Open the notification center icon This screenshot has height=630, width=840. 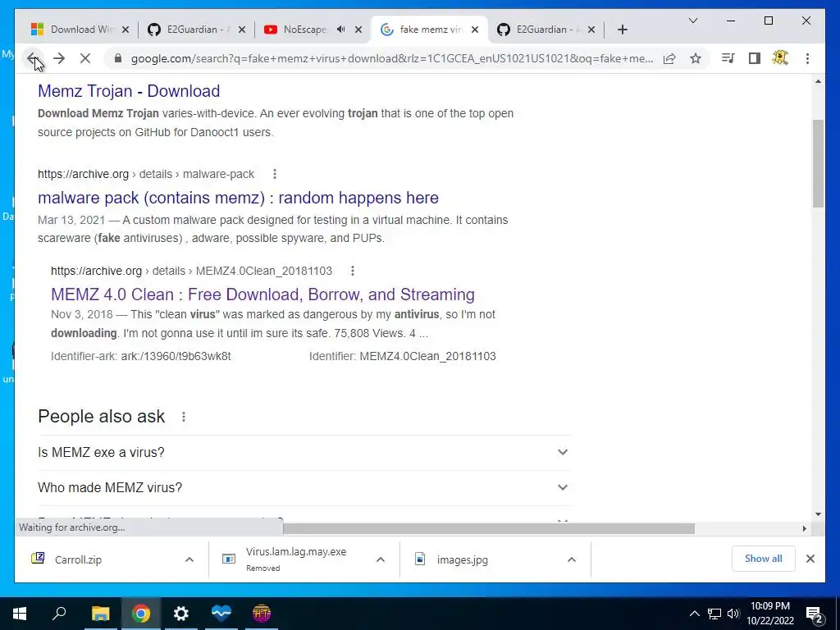coord(815,615)
